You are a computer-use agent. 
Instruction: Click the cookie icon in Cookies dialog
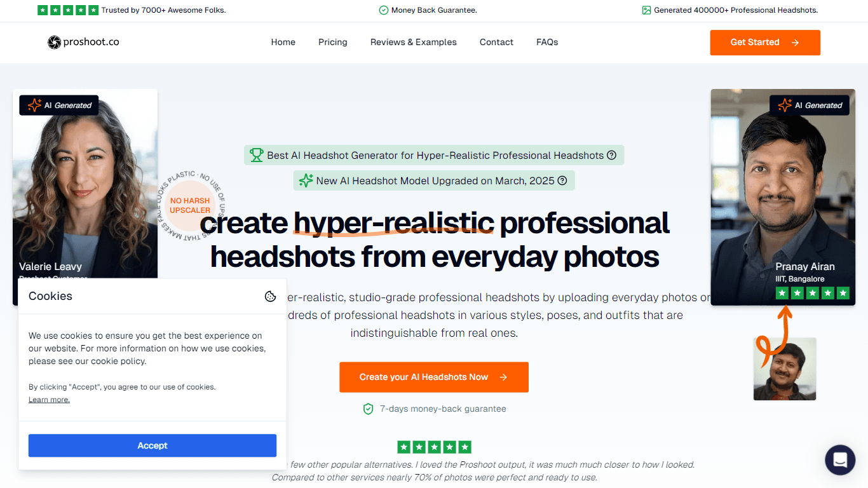[x=270, y=296]
